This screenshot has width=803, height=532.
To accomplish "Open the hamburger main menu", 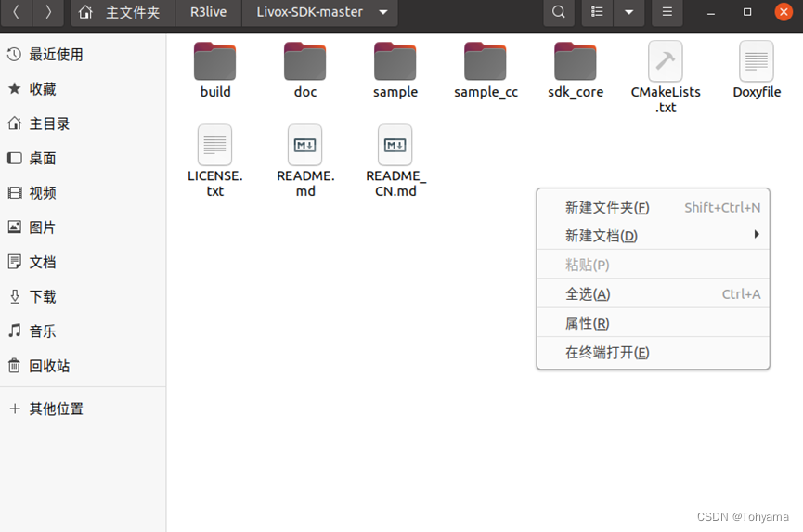I will coord(667,12).
